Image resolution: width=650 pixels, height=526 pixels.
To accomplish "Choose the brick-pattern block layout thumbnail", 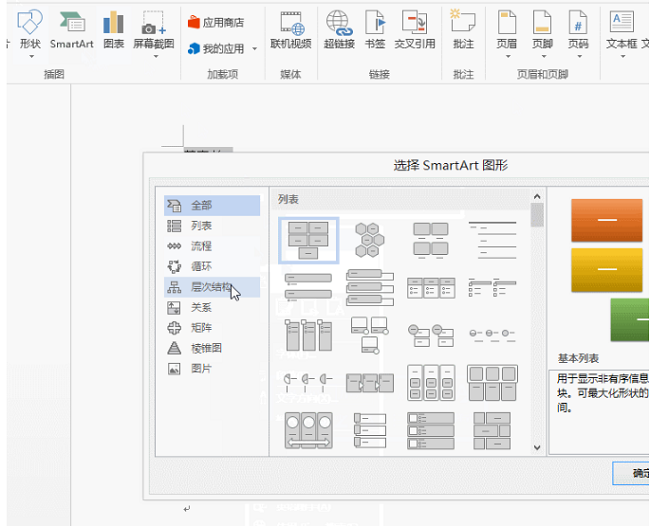I will coord(492,430).
